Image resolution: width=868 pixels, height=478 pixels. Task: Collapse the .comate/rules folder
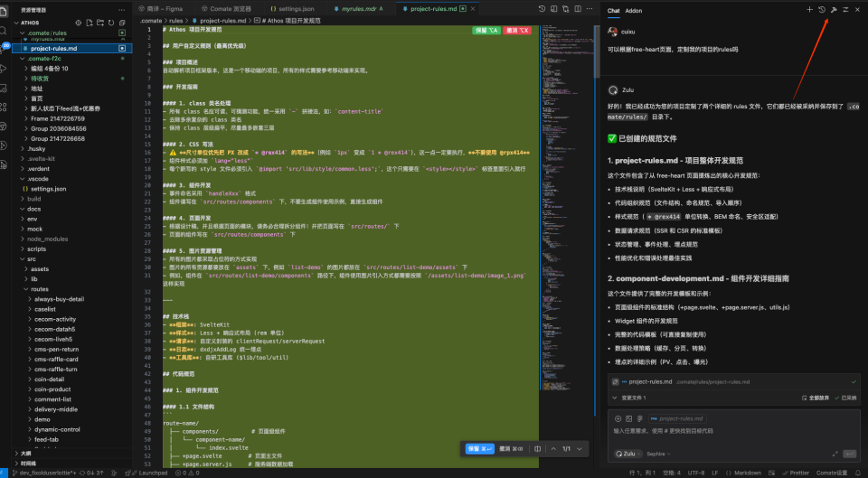tap(22, 33)
